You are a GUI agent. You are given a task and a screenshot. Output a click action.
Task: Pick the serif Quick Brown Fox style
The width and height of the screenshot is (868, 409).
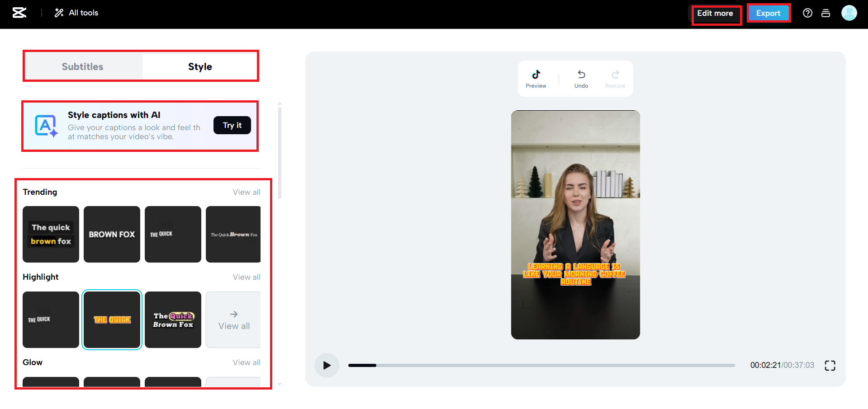pos(233,234)
